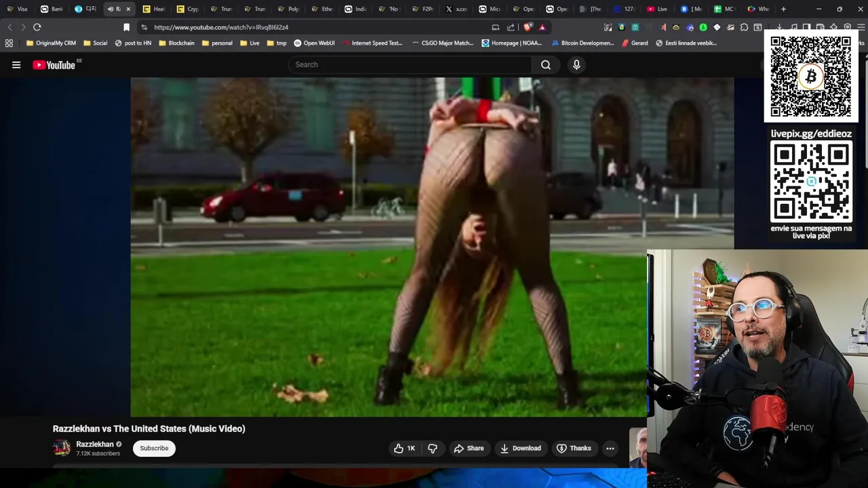Reload the page
Image resolution: width=868 pixels, height=488 pixels.
(x=37, y=27)
